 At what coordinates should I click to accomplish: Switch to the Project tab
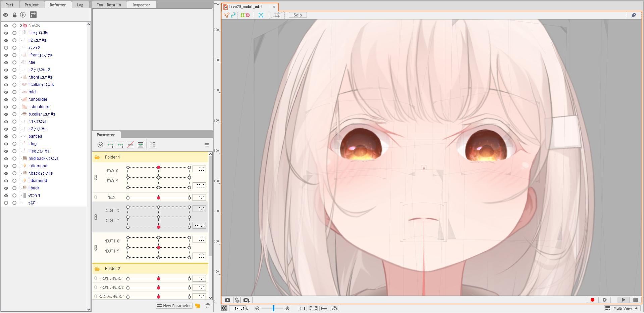point(32,5)
